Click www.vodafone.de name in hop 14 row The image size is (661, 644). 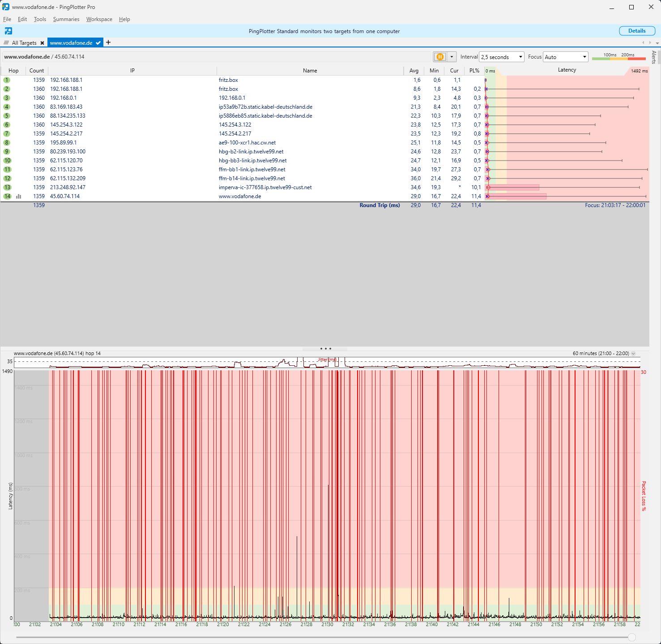tap(239, 196)
